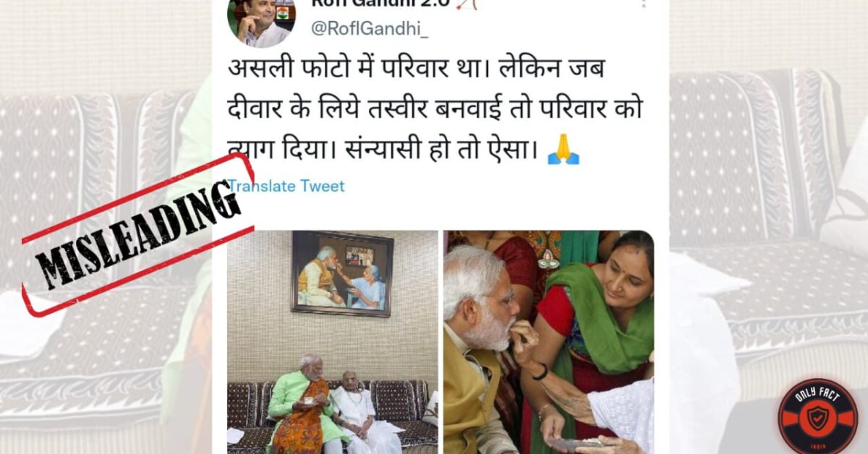This screenshot has height=454, width=868.
Task: Click the tricolor flag in the profile avatar
Action: [283, 12]
